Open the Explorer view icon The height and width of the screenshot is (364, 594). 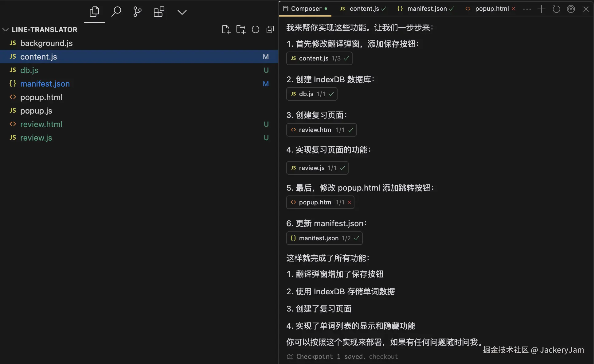coord(94,12)
